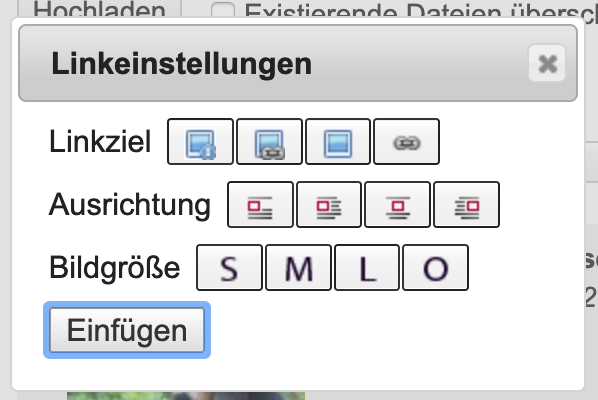Click the Existierende Dateien überschreiben label text
This screenshot has height=400, width=598.
coord(421,10)
